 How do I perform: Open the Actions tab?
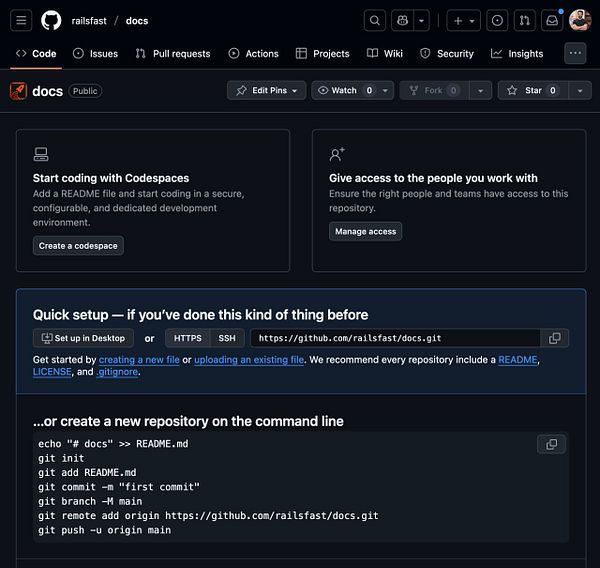tap(253, 54)
